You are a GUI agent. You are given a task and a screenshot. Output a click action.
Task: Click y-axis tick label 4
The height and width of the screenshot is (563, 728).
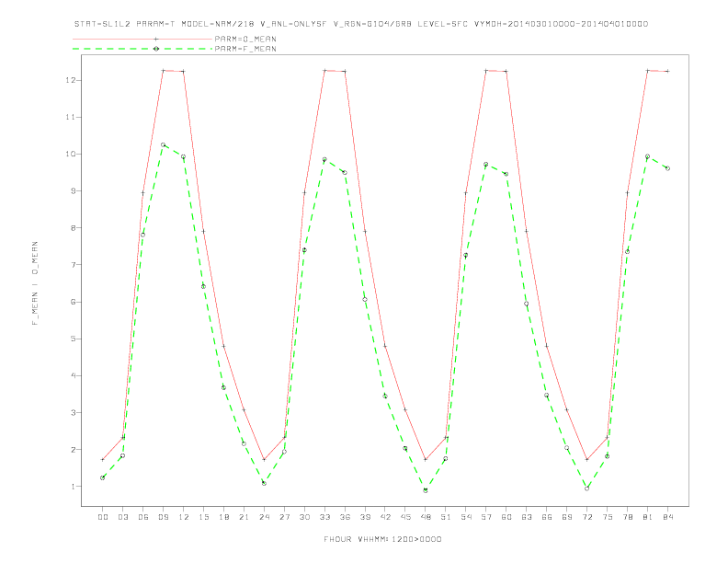pos(74,376)
